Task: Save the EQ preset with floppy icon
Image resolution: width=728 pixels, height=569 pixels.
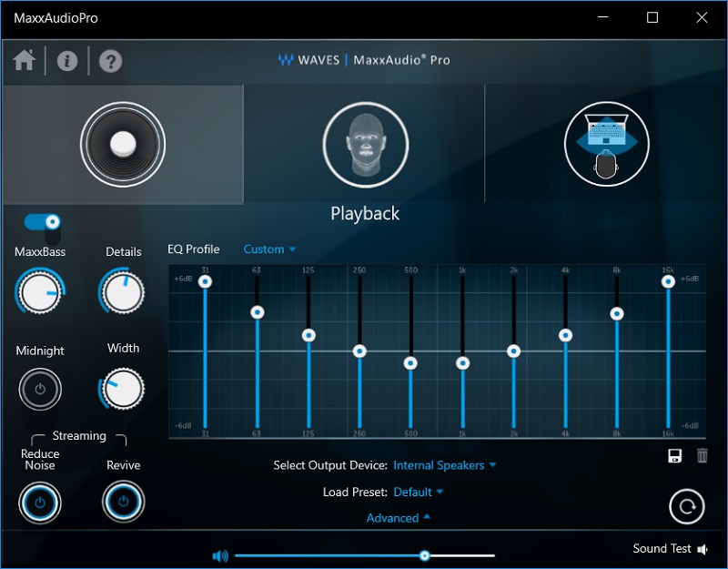Action: click(674, 456)
